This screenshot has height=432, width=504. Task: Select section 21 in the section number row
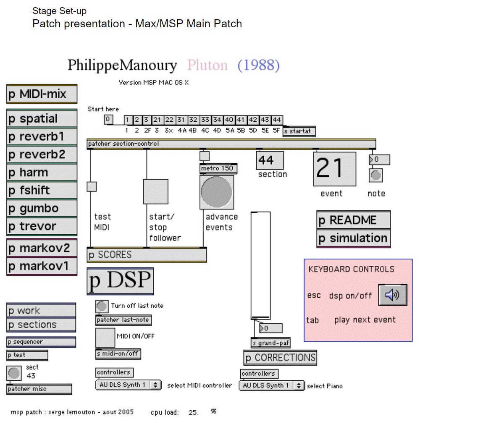tap(157, 120)
